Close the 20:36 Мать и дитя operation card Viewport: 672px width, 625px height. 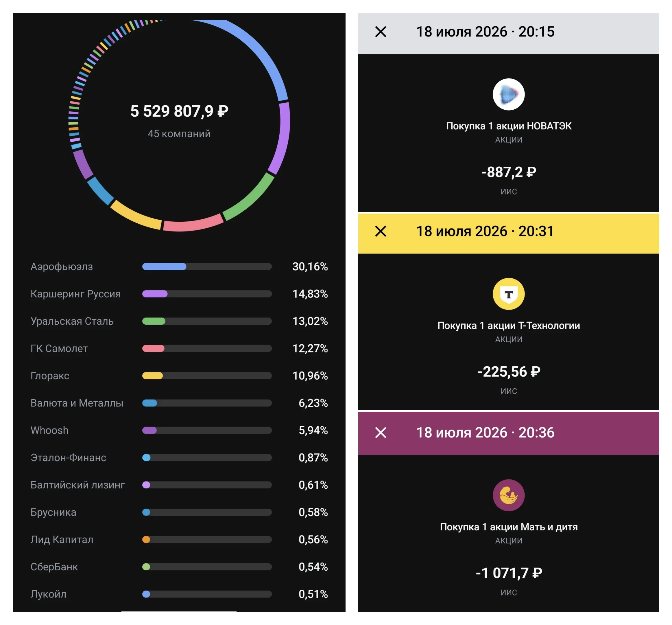click(x=381, y=433)
